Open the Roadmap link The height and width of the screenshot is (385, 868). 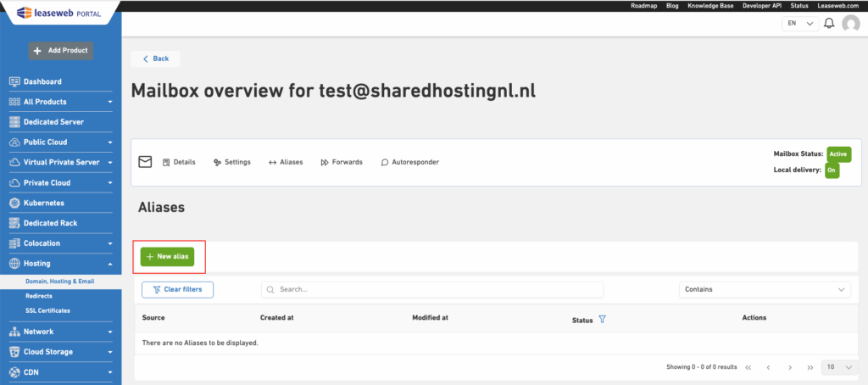(x=644, y=6)
